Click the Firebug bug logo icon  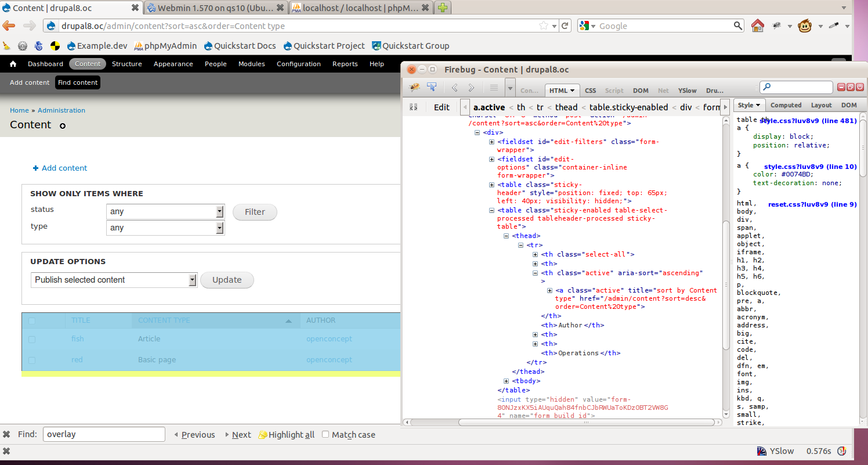414,88
